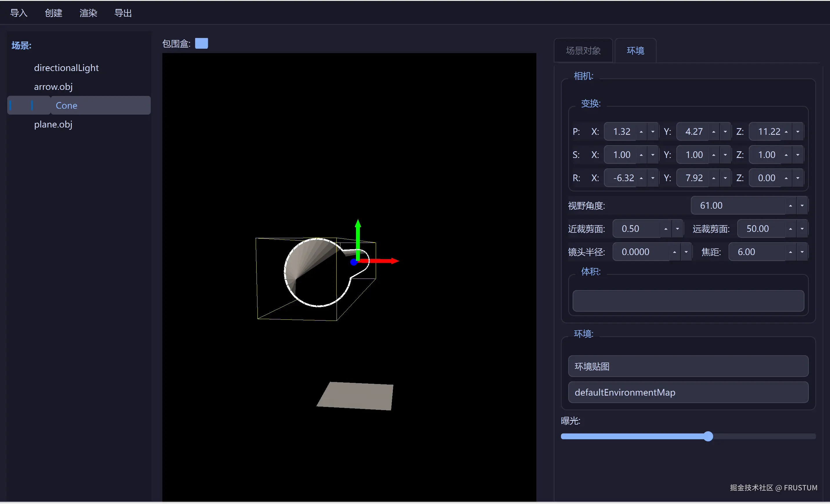The width and height of the screenshot is (830, 504).
Task: Select plane.obj in the scene list
Action: [x=53, y=124]
